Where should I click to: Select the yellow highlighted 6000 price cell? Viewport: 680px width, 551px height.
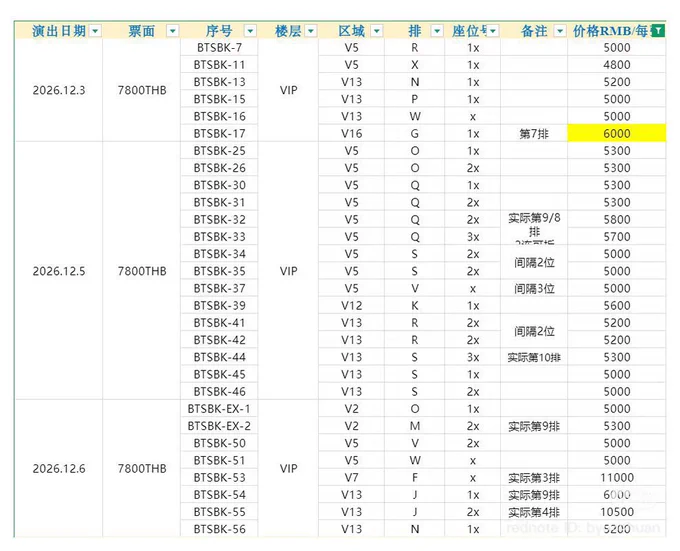click(617, 134)
